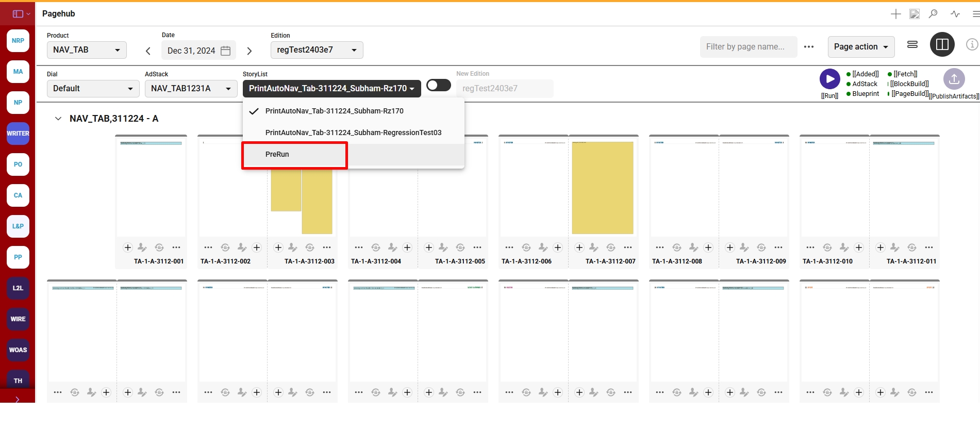
Task: Open the AdStack NAV_TAB1231A dropdown
Action: click(191, 89)
